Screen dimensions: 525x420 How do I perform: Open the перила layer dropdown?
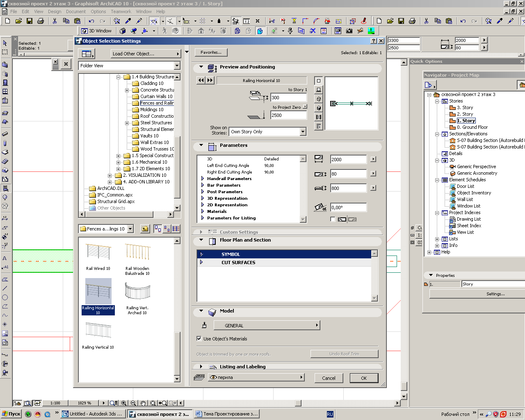pyautogui.click(x=256, y=377)
